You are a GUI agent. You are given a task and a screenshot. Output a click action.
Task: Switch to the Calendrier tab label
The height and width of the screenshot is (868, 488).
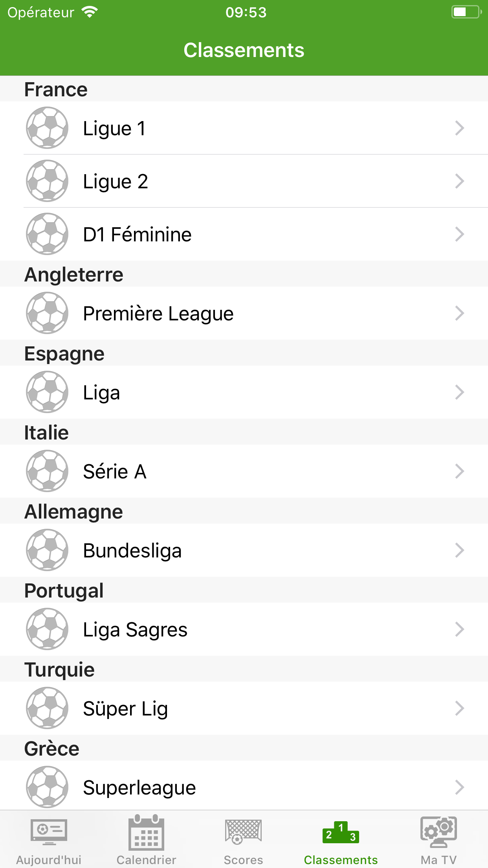click(x=146, y=860)
